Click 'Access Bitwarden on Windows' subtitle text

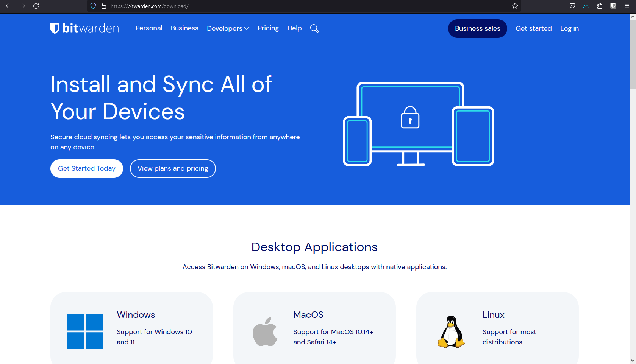coord(314,267)
